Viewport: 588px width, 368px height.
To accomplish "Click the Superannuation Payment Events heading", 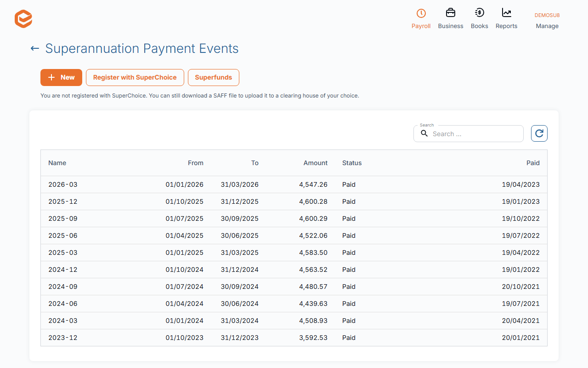I will pyautogui.click(x=142, y=48).
